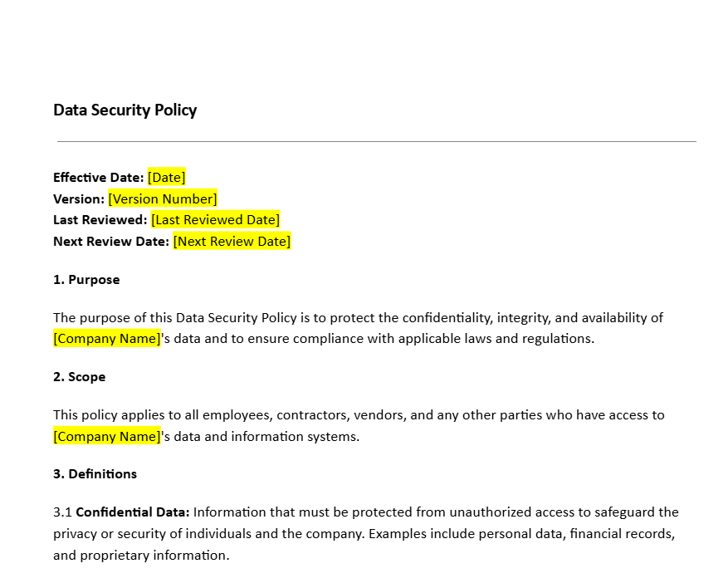Select [Company Name] in Scope paragraph

pyautogui.click(x=107, y=436)
